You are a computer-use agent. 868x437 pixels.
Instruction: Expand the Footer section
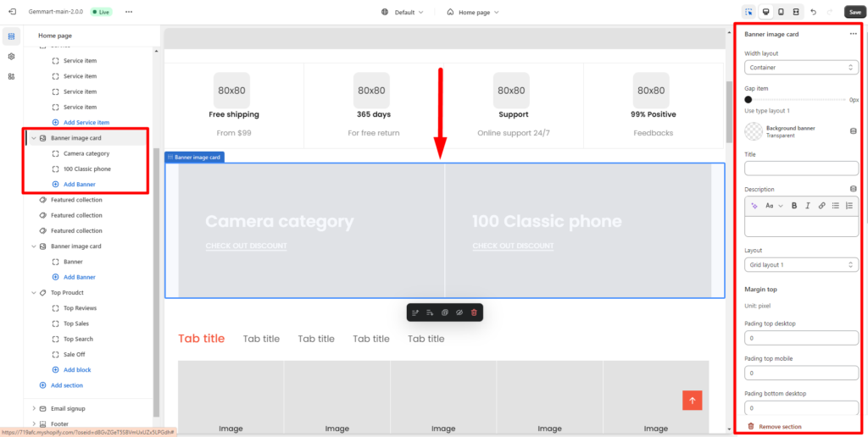tap(33, 423)
